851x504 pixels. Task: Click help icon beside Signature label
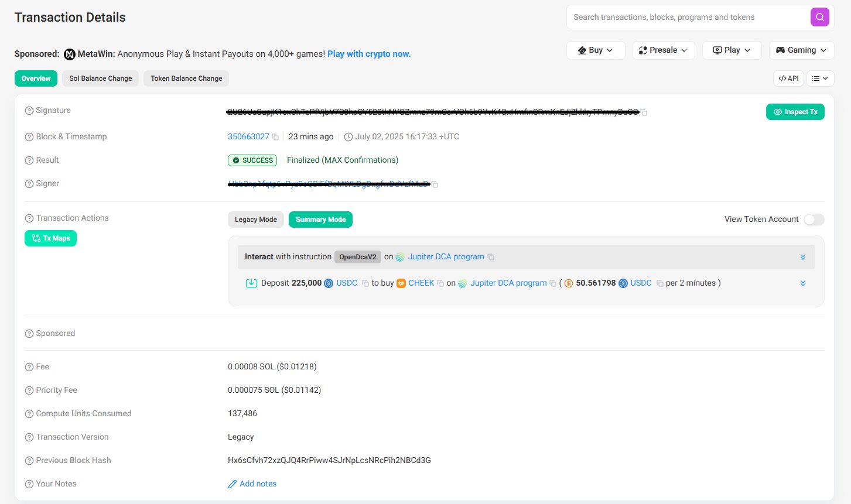(x=29, y=111)
